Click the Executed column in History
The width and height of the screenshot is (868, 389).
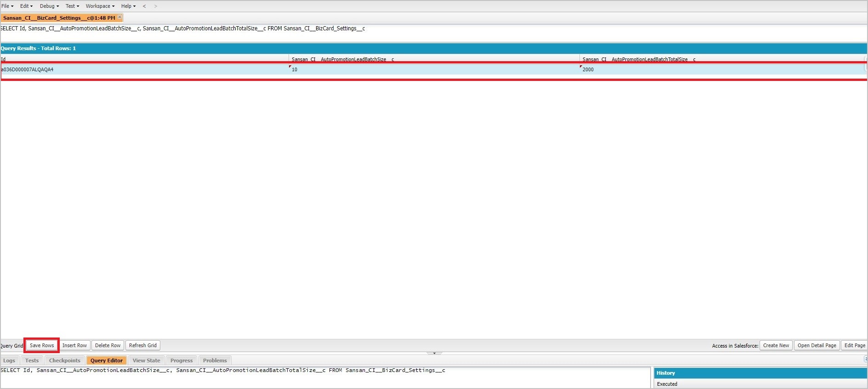pyautogui.click(x=760, y=384)
